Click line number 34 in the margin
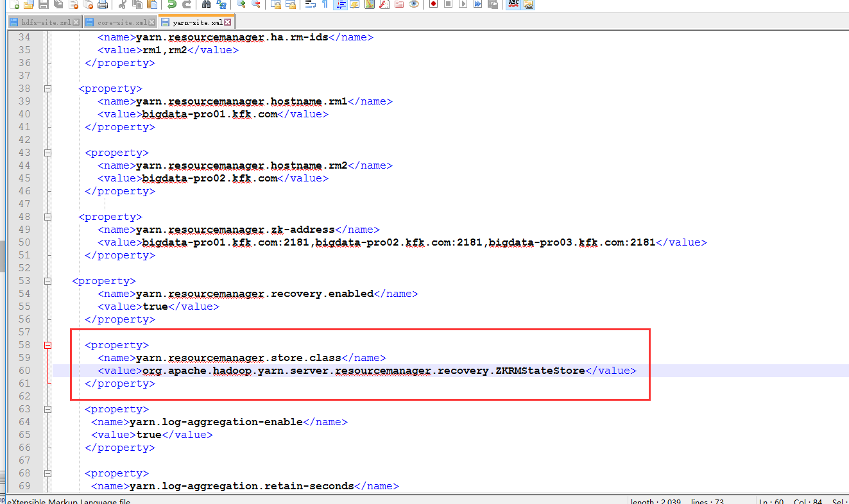 24,37
